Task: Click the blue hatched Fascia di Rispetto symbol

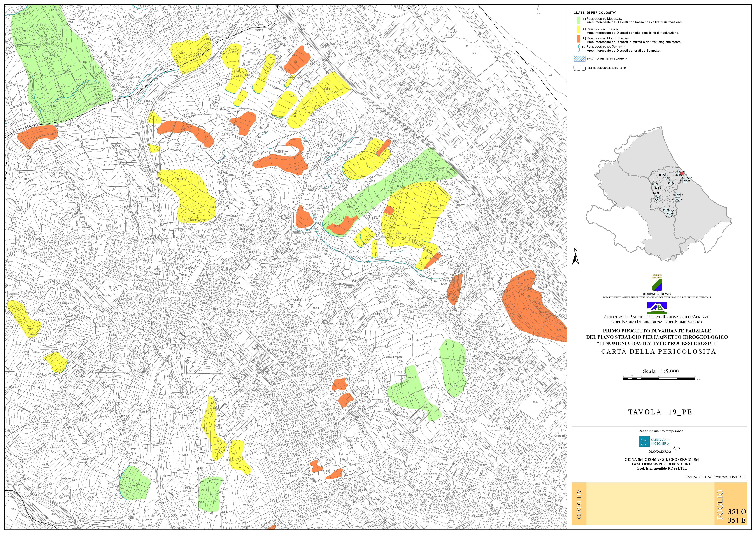Action: (x=579, y=59)
